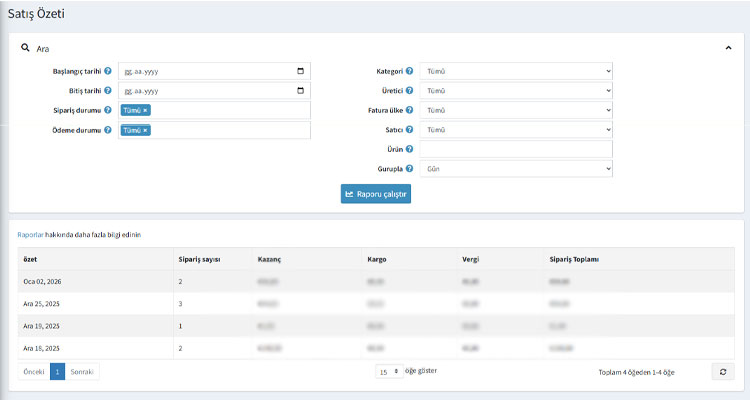This screenshot has height=400, width=750.
Task: Click the search magnifier icon beside Ara
Action: 25,48
